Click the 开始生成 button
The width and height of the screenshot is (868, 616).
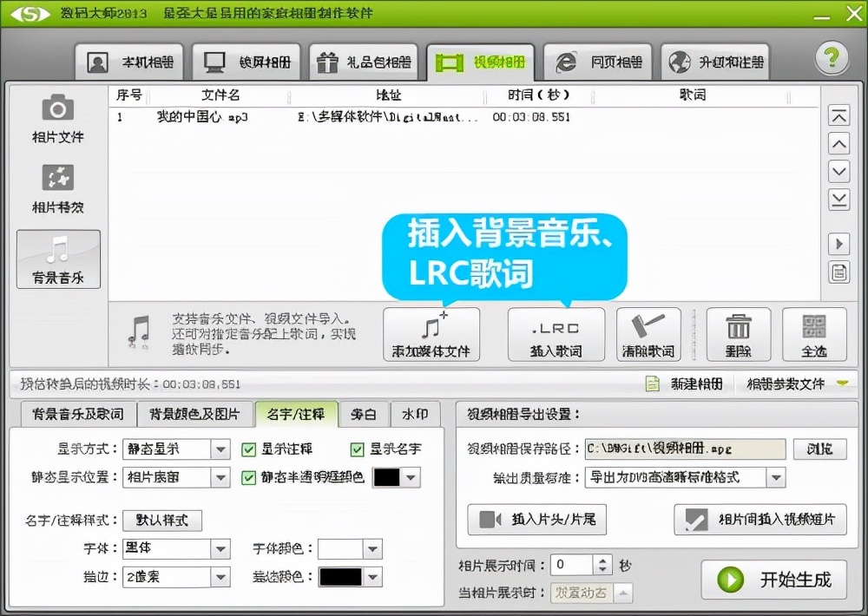click(x=773, y=580)
